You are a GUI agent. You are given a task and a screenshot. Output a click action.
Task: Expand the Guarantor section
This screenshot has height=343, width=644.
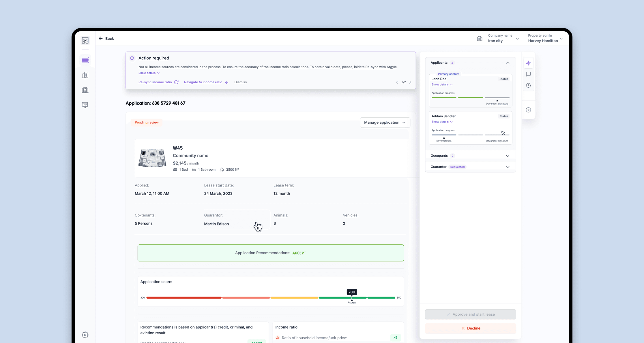pyautogui.click(x=508, y=167)
